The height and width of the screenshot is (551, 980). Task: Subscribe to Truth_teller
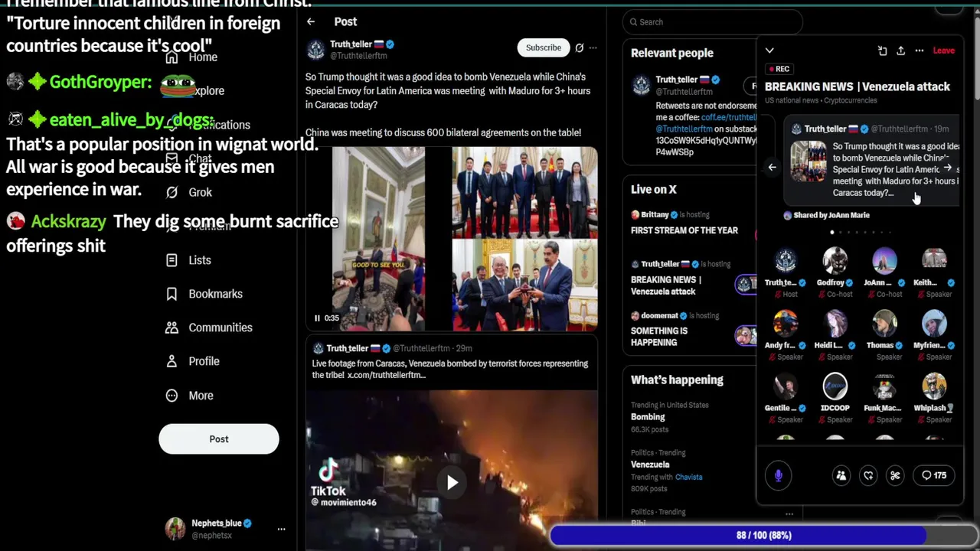(x=544, y=47)
